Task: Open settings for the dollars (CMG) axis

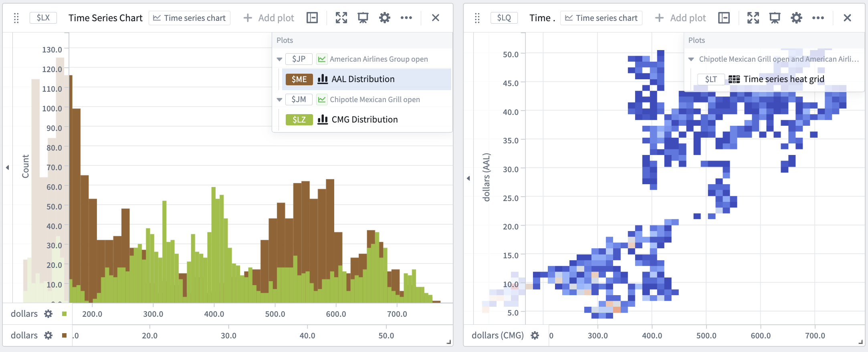Action: point(535,335)
